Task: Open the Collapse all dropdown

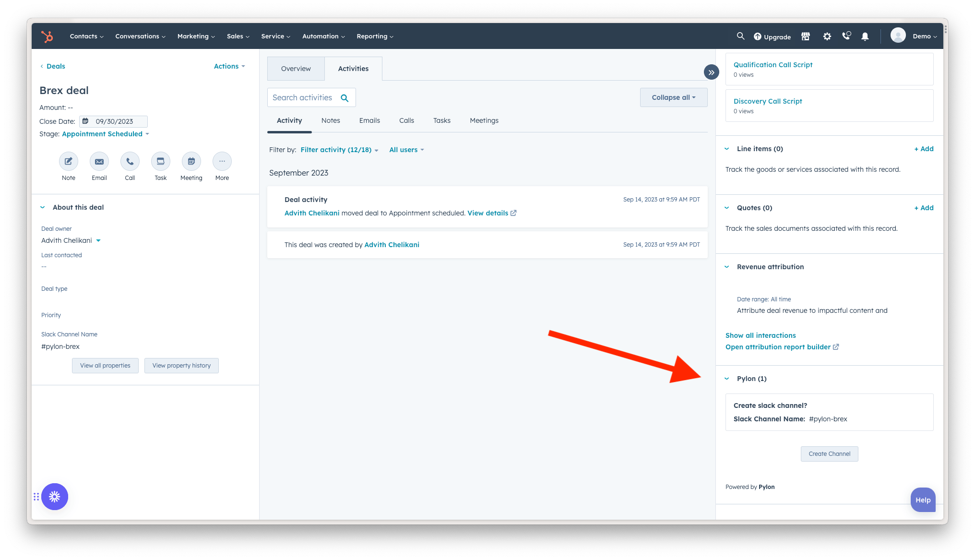Action: pos(674,97)
